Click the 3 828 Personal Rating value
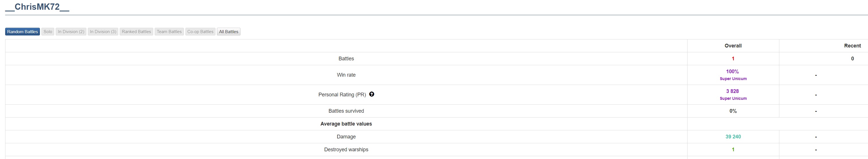This screenshot has width=868, height=159. 732,91
